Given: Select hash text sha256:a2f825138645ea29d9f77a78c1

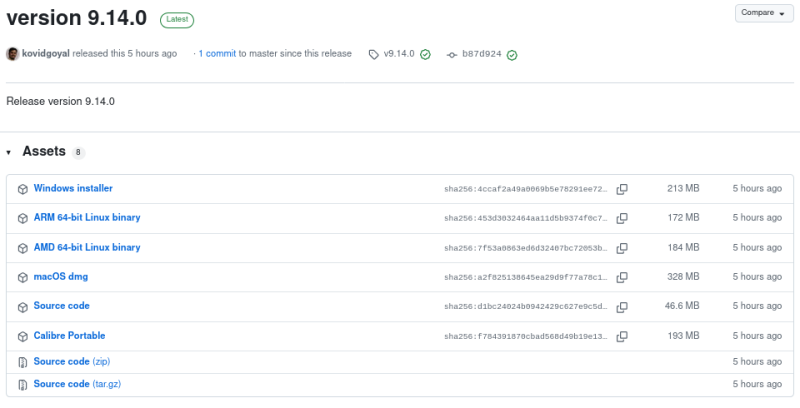Looking at the screenshot, I should pos(526,277).
